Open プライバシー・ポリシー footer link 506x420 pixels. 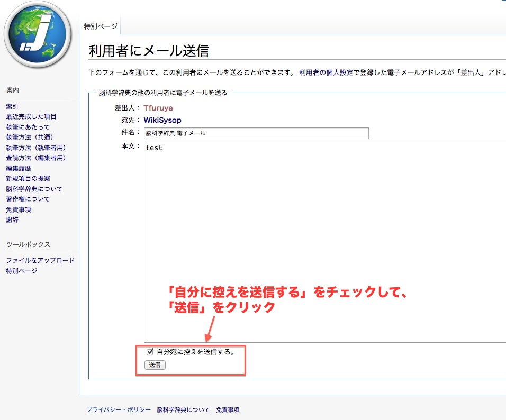click(119, 410)
